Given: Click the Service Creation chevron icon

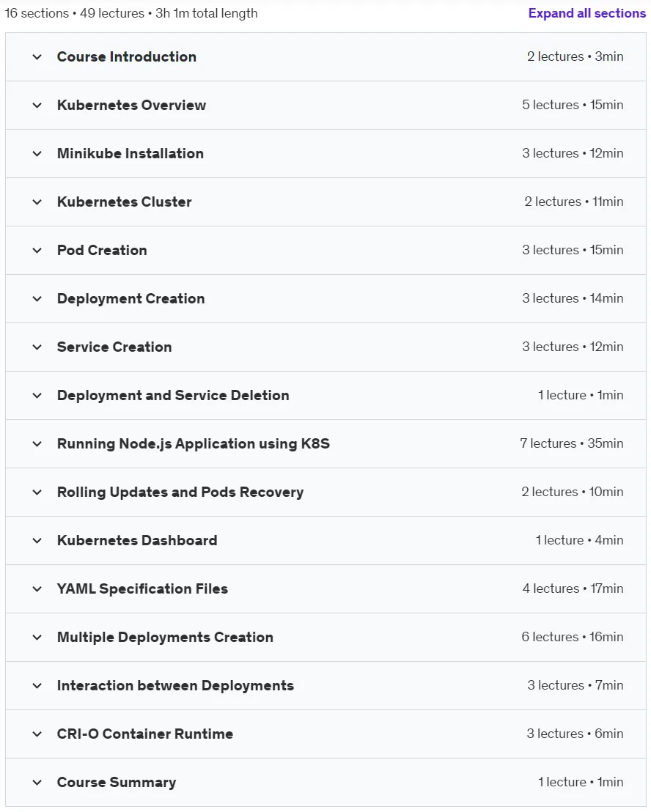Looking at the screenshot, I should click(x=37, y=347).
